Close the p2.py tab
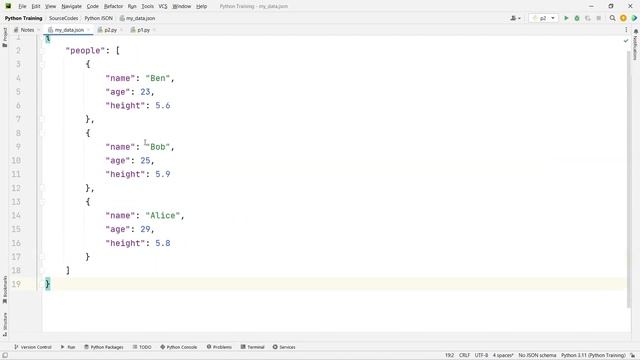Viewport: 640px width, 360px height. coord(121,30)
